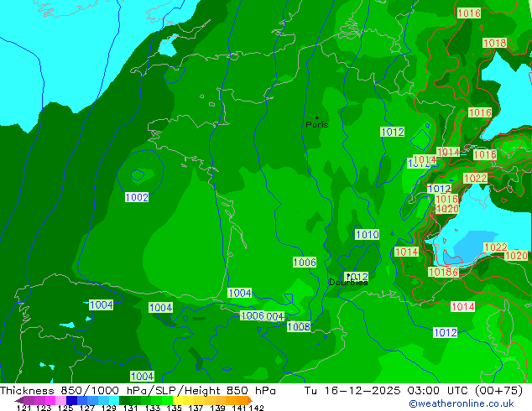Click the blue 1012 label east of Paris
Viewport: 532px width, 411px height.
[x=393, y=132]
